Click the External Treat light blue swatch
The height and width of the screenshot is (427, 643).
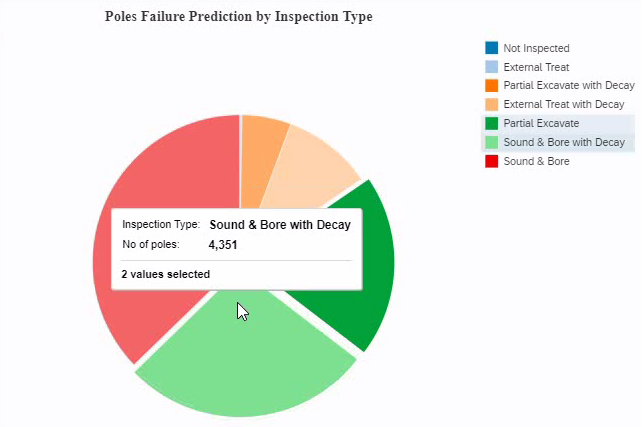pos(491,67)
